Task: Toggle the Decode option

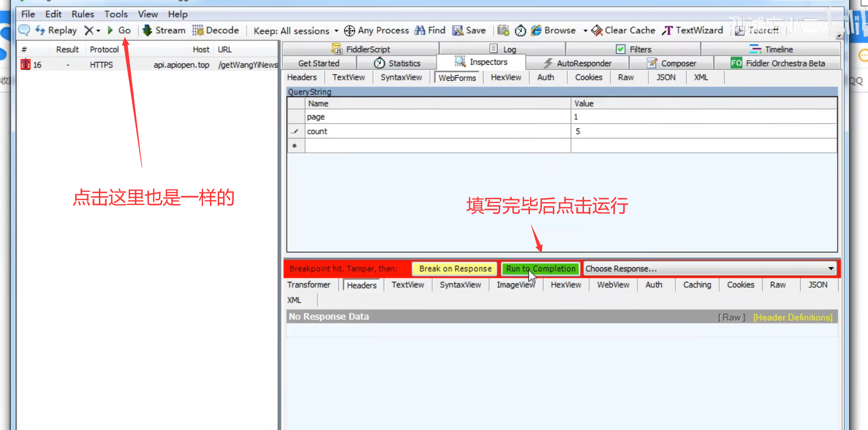Action: tap(215, 30)
